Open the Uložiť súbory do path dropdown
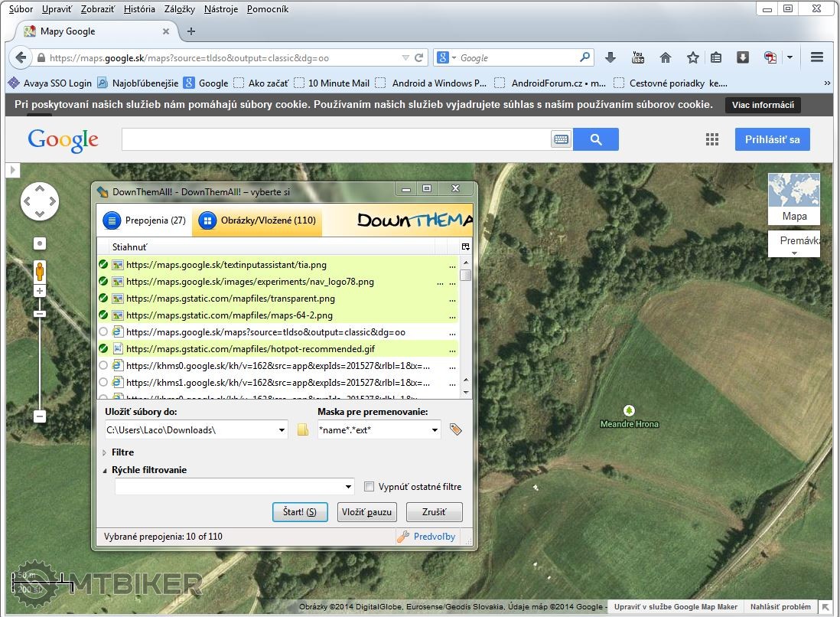840x617 pixels. [x=282, y=430]
